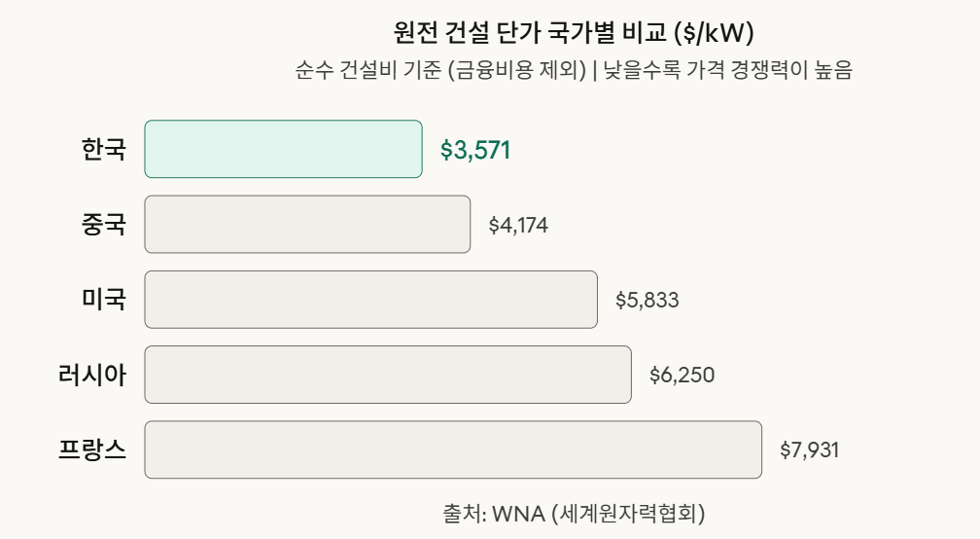Click the highlighted green 한국 bar
This screenshot has width=980, height=539.
tap(283, 149)
